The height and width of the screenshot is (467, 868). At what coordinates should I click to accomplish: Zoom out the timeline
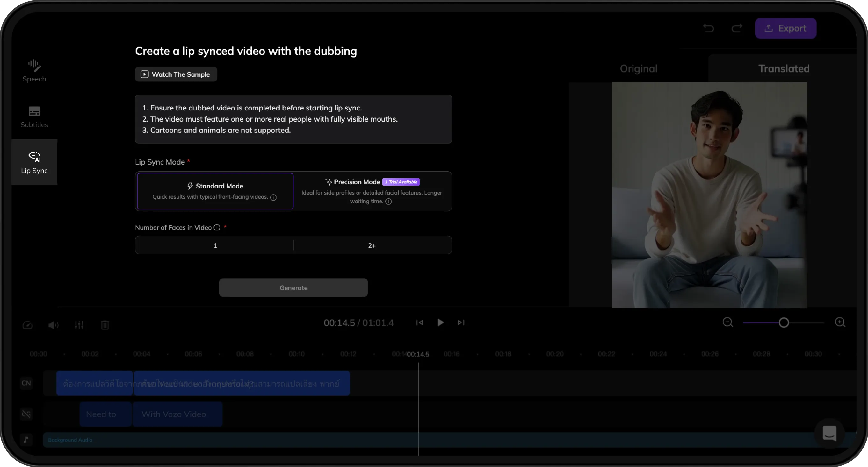click(x=727, y=322)
